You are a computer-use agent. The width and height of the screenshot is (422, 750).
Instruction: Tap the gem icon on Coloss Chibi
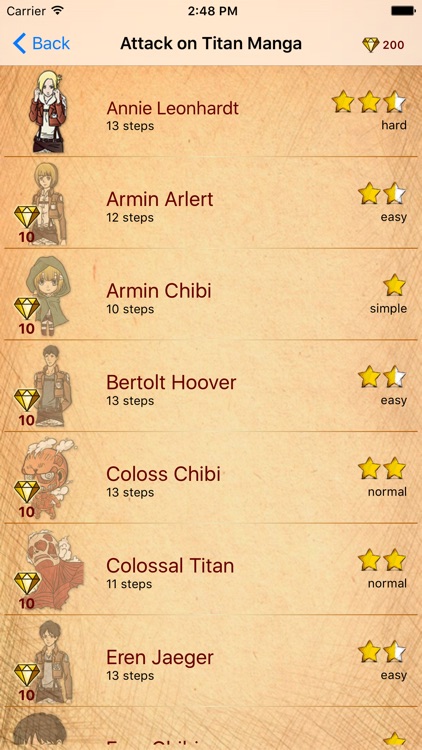pos(27,492)
